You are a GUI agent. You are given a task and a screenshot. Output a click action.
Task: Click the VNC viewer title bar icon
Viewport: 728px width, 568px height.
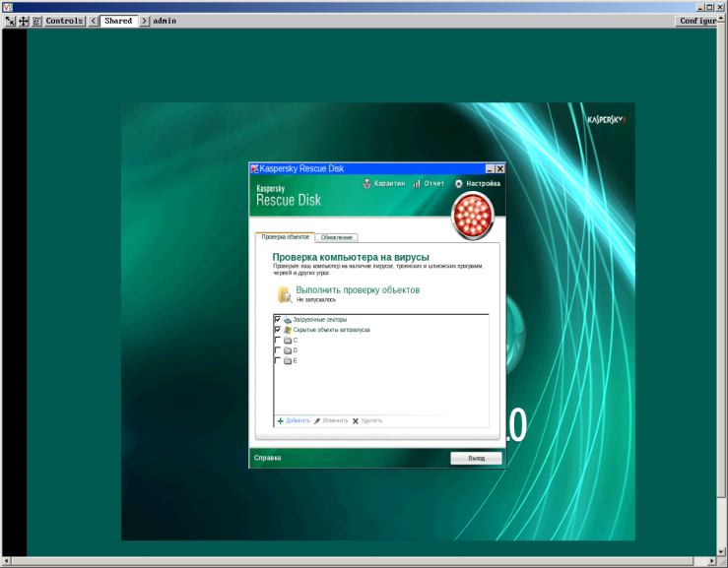tap(7, 7)
